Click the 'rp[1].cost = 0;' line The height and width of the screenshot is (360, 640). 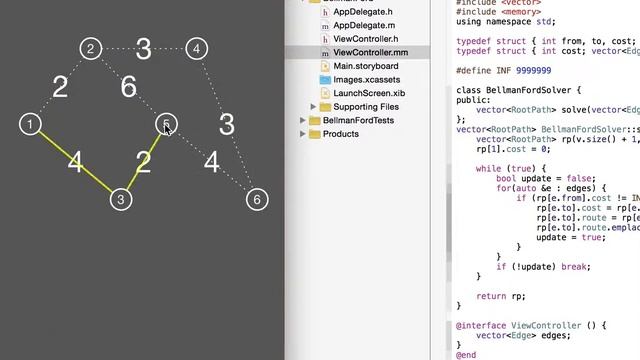(x=513, y=149)
